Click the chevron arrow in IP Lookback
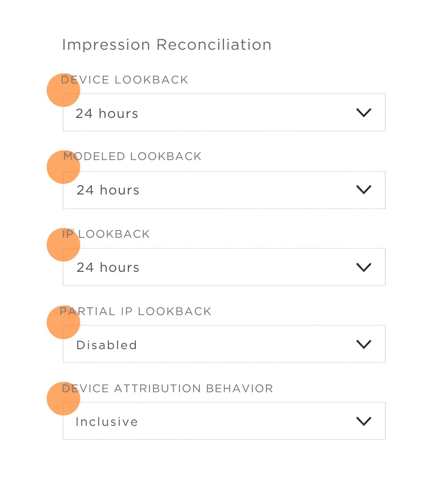 point(364,268)
